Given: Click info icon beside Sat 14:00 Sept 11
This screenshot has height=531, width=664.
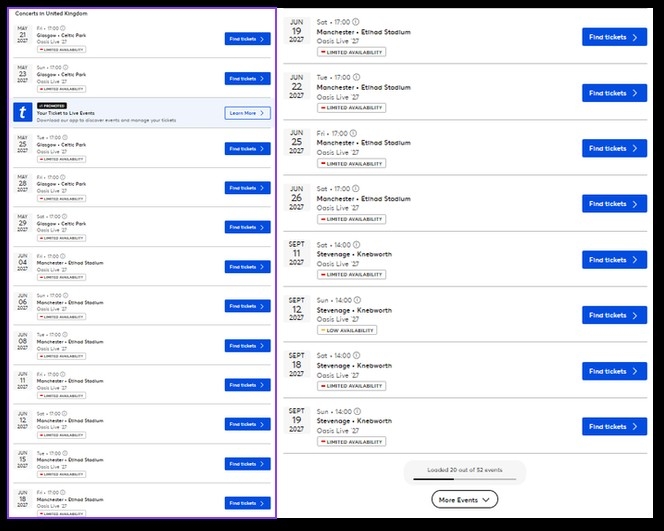Looking at the screenshot, I should [357, 244].
